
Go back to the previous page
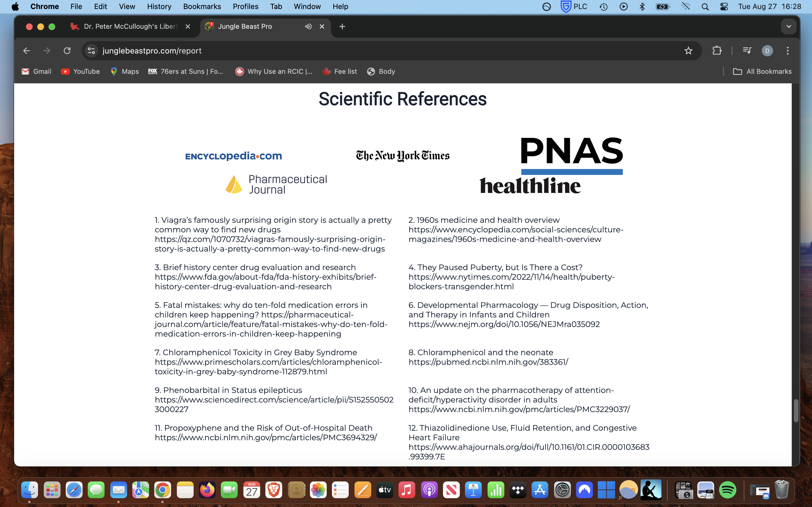(27, 51)
